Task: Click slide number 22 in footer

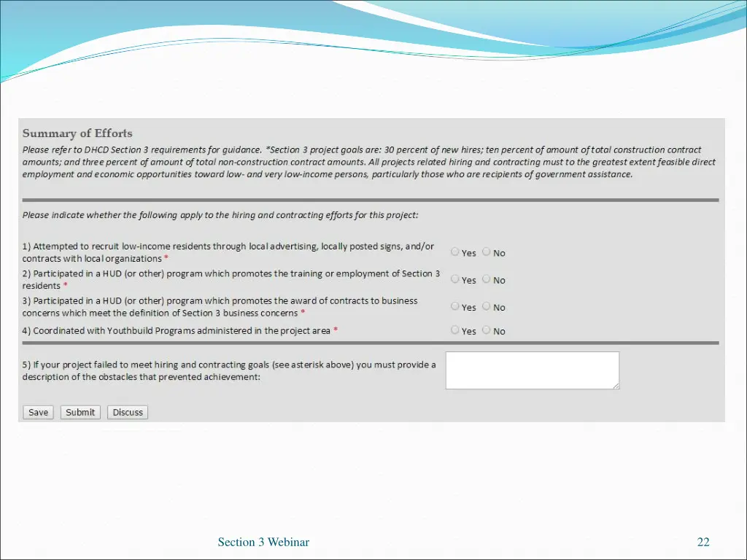Action: (x=703, y=542)
